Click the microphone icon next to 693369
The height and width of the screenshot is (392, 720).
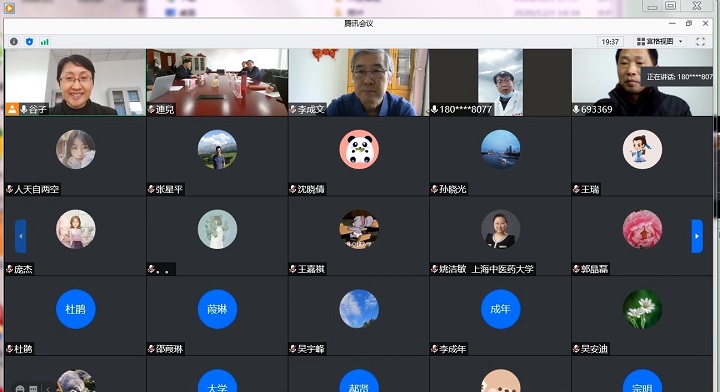click(x=576, y=109)
